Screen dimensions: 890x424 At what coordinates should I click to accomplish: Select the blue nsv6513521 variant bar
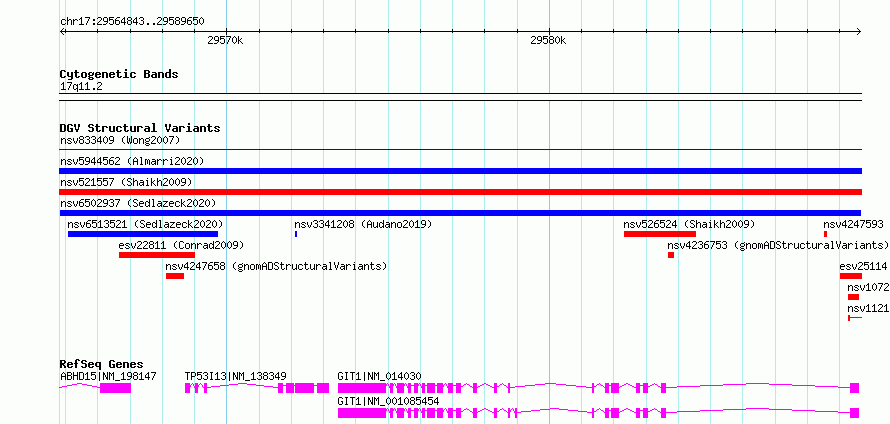142,234
